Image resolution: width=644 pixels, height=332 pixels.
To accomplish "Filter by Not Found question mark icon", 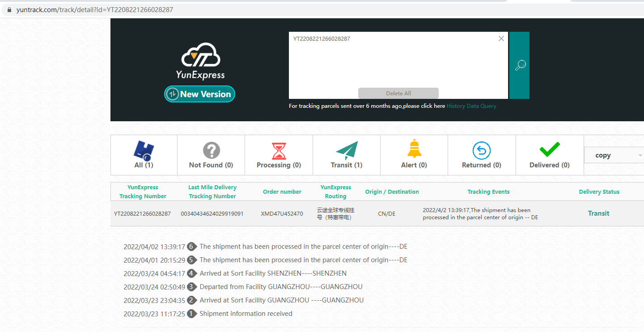I will 211,151.
